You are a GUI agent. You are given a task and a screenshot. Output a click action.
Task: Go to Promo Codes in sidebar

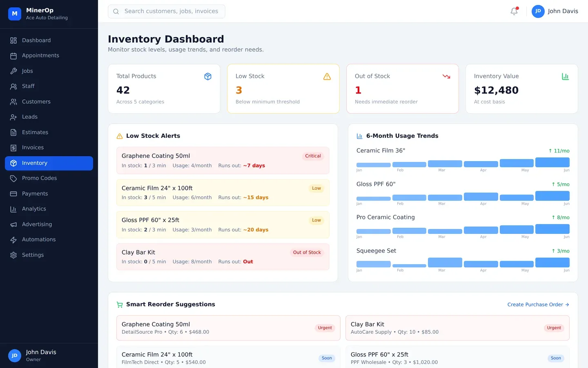(x=39, y=178)
